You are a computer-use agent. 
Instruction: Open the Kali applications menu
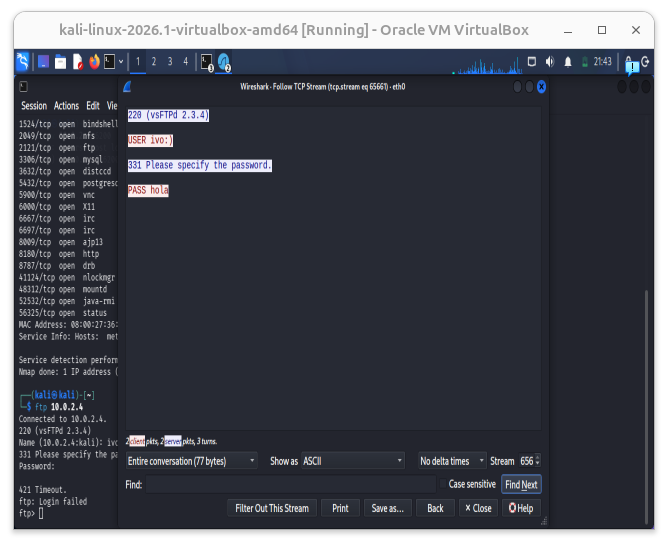click(23, 61)
